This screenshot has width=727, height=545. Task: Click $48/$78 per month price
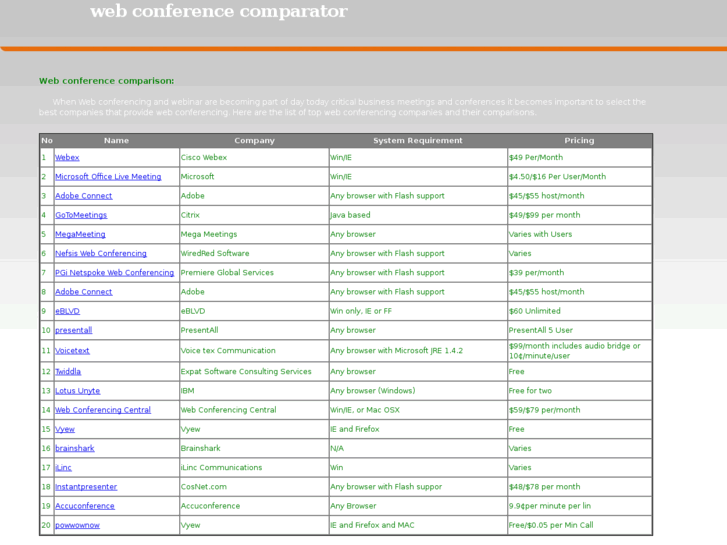point(580,487)
